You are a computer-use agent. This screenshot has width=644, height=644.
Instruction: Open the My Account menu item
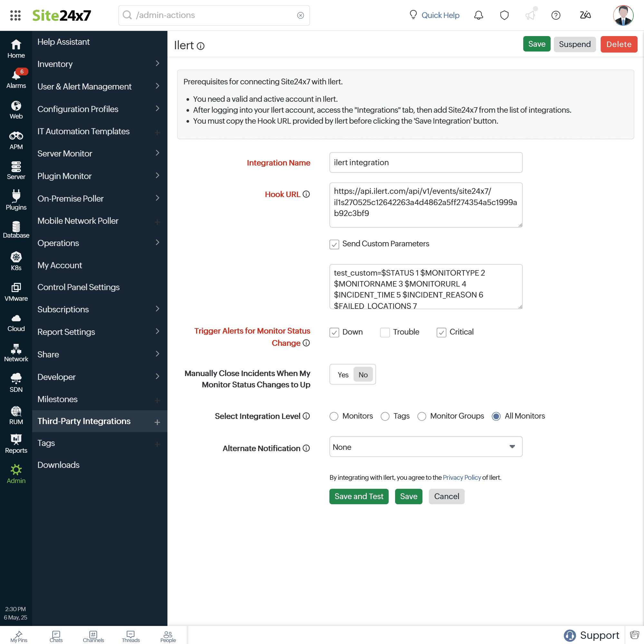coord(60,265)
